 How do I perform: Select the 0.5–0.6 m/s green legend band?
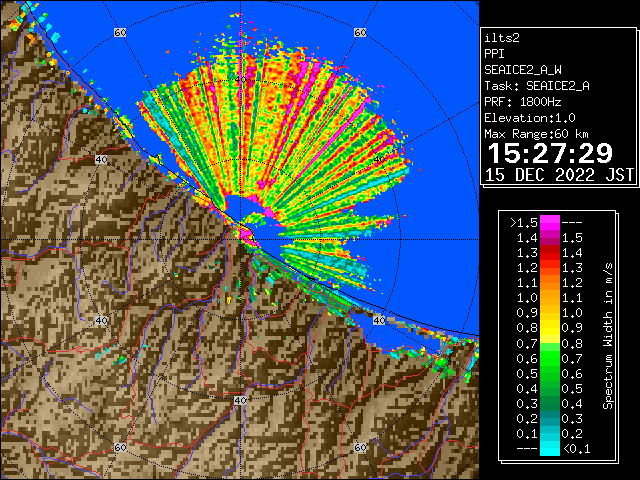(x=550, y=373)
